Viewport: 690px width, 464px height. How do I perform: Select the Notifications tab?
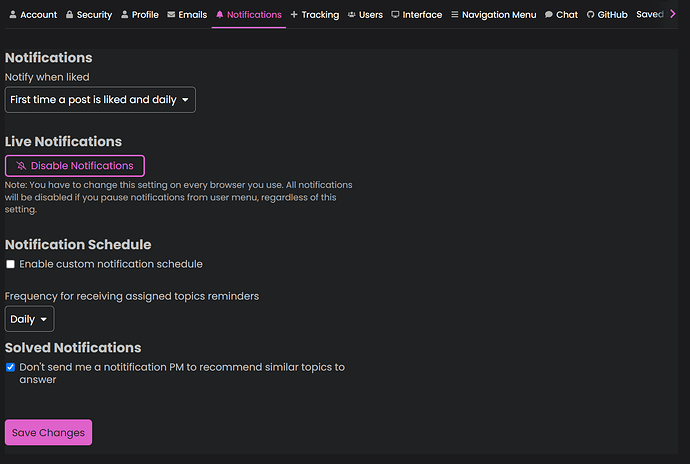click(x=249, y=15)
